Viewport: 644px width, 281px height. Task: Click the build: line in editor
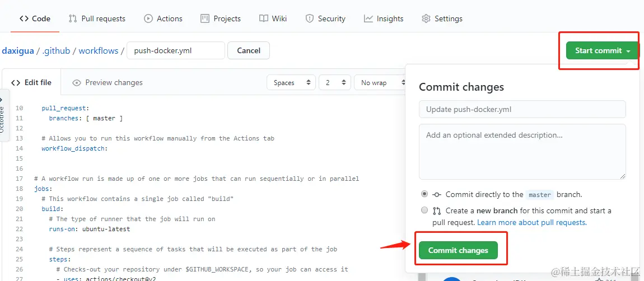[53, 209]
